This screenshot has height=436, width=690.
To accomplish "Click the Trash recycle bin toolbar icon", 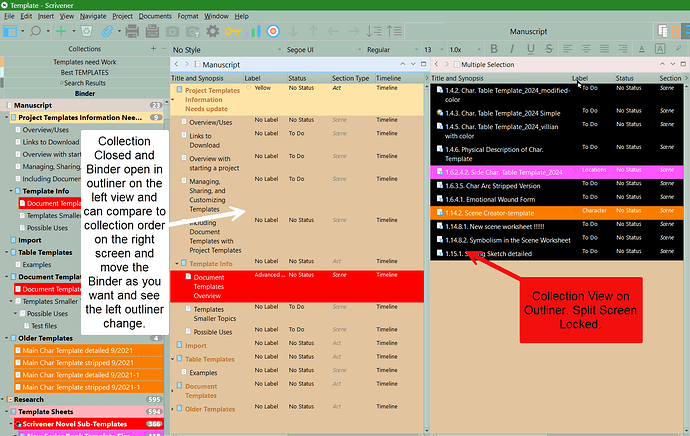I will (x=88, y=32).
